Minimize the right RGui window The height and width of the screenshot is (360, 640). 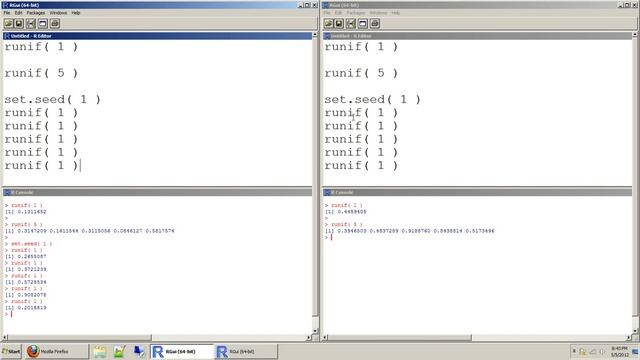620,5
